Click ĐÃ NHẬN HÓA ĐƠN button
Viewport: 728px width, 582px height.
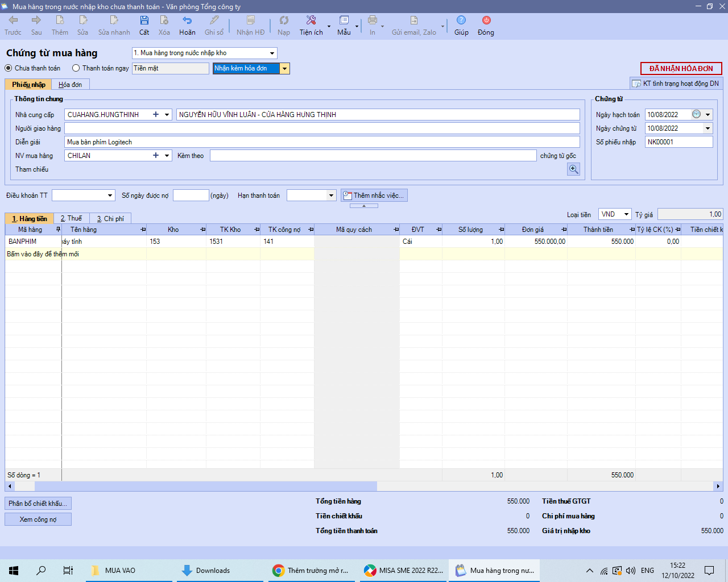681,69
